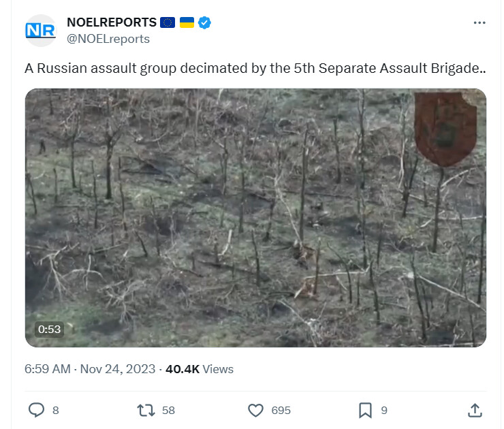Open the 6:59 AM timestamp link
Image resolution: width=504 pixels, height=429 pixels.
pyautogui.click(x=48, y=369)
